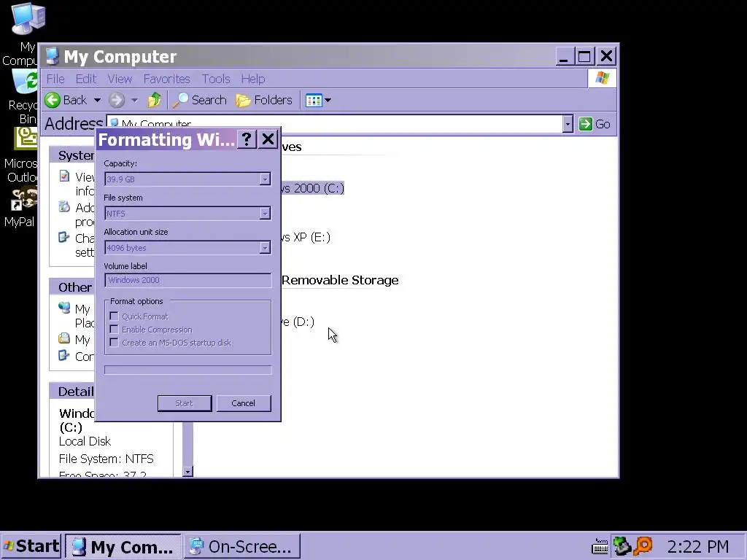Switch to On-Screen Keyboard taskbar button
Viewport: 747px width, 560px height.
tap(241, 546)
